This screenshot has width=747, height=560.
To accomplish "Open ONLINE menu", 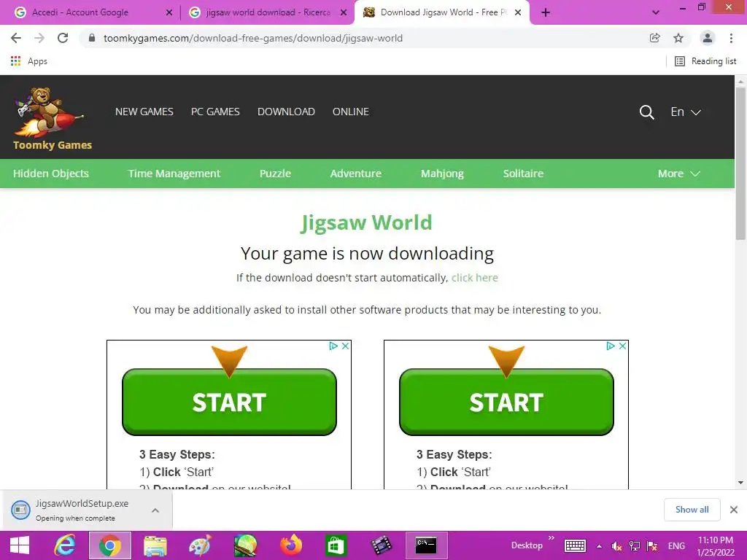I will [x=351, y=112].
